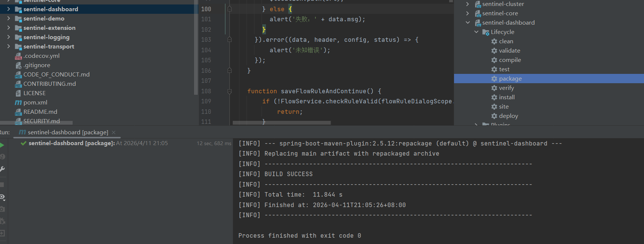Click the gear icon beside site

click(494, 107)
